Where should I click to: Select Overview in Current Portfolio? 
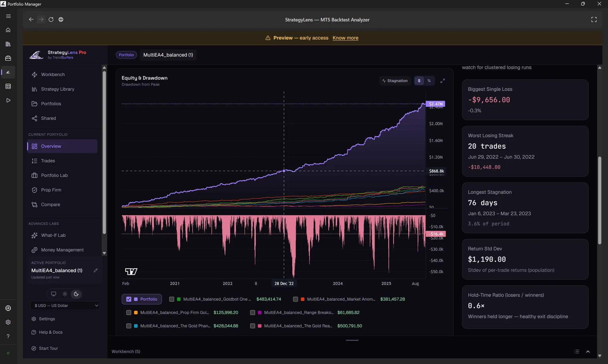click(x=62, y=146)
